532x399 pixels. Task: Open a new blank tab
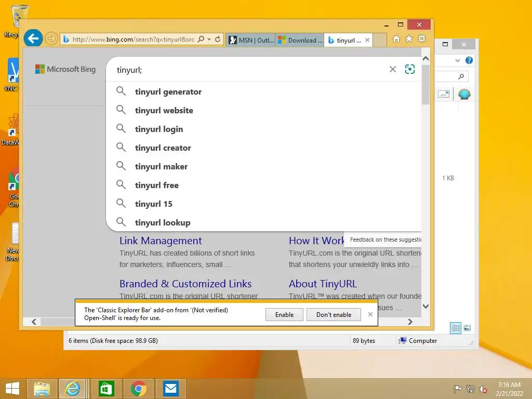click(380, 40)
